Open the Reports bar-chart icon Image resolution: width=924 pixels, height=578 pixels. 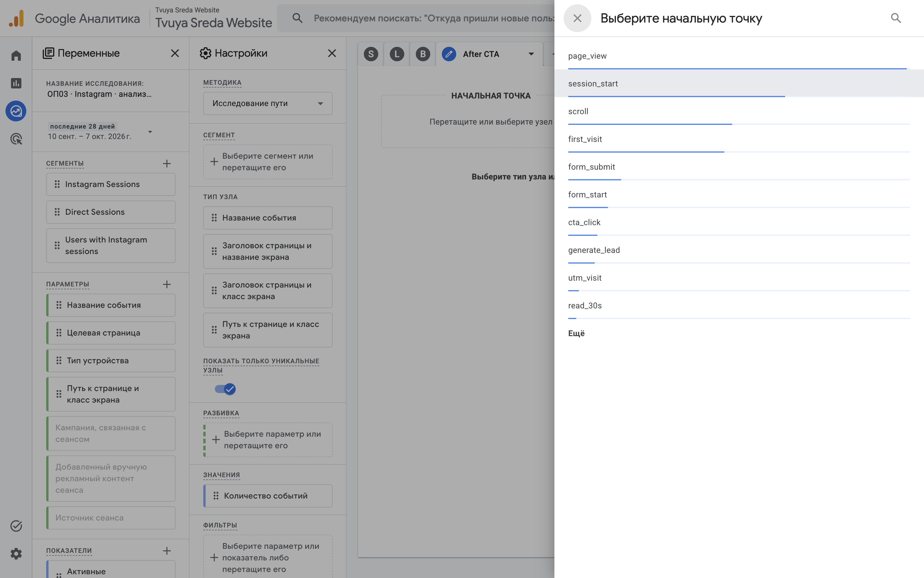[16, 83]
